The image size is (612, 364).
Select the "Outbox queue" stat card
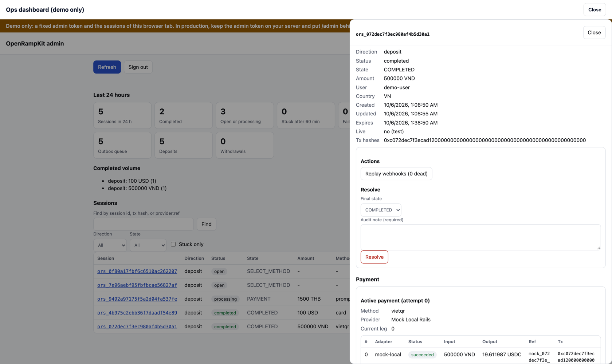122,145
